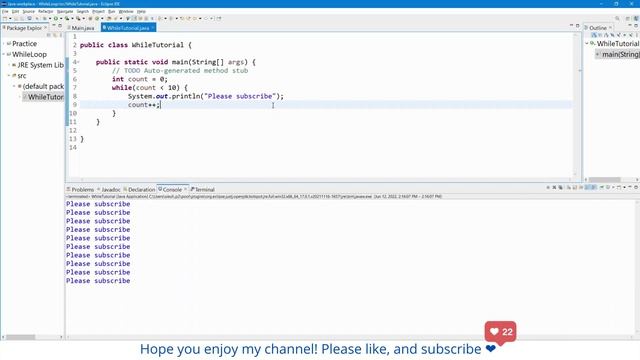The height and width of the screenshot is (360, 640).
Task: Open the Edit menu
Action: pos(15,11)
